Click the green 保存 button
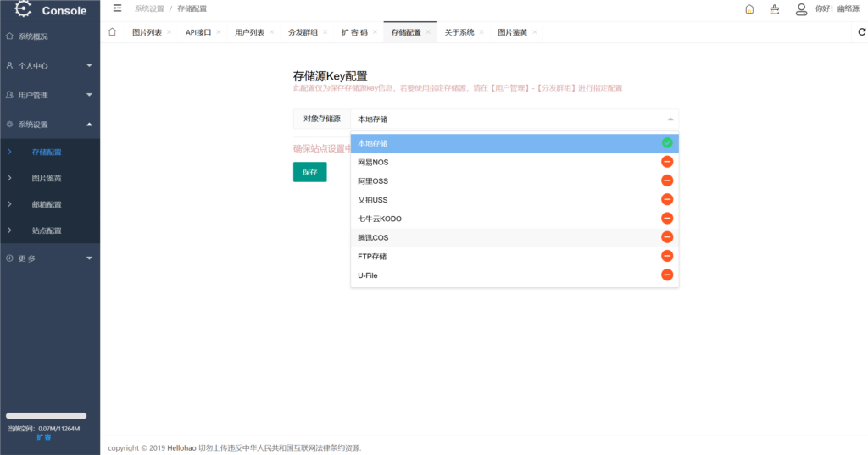 click(x=309, y=172)
